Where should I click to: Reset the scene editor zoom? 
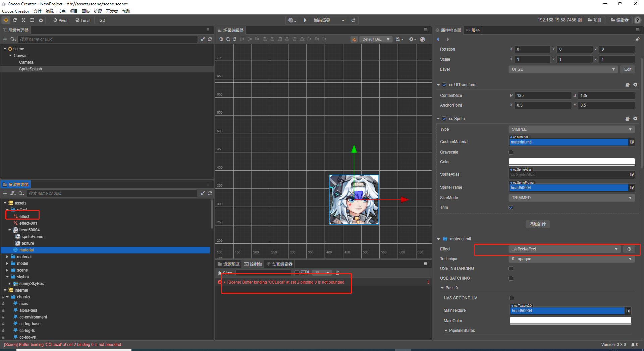pyautogui.click(x=234, y=39)
